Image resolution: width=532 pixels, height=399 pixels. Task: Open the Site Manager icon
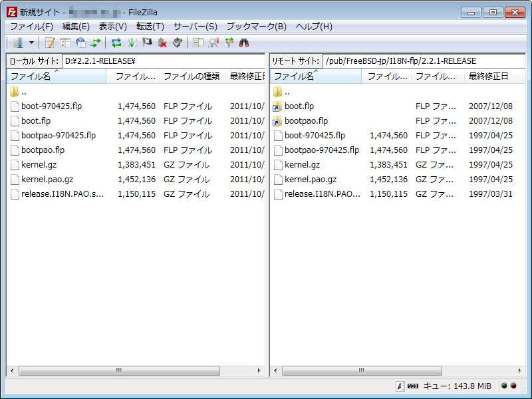point(18,43)
